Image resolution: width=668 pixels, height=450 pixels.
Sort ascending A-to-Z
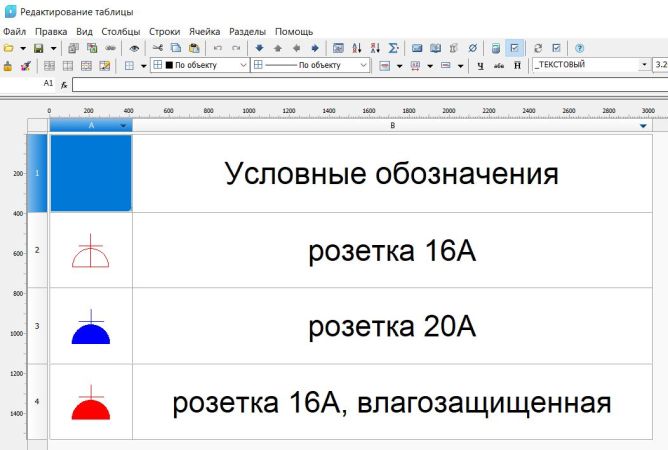pyautogui.click(x=357, y=48)
